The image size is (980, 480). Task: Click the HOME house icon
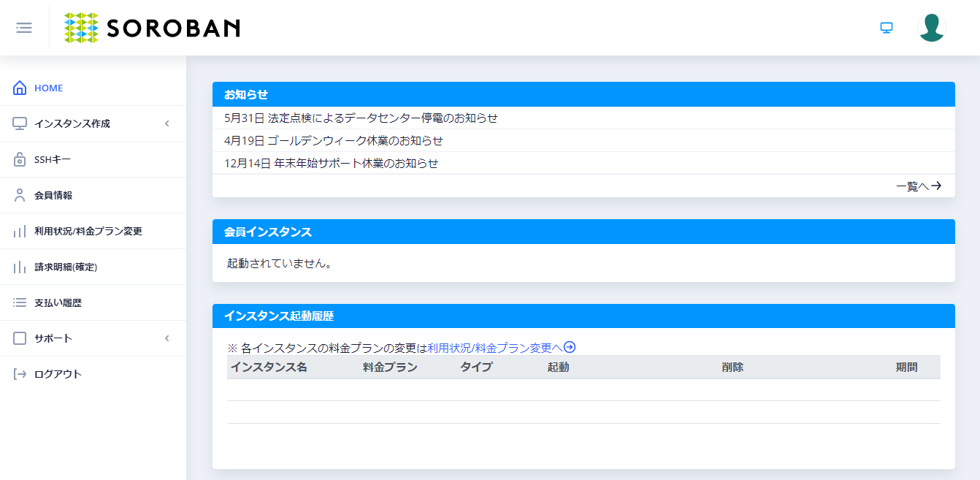click(x=20, y=88)
